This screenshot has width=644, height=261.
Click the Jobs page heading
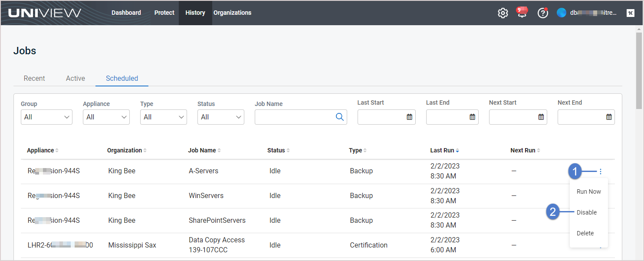(x=25, y=51)
